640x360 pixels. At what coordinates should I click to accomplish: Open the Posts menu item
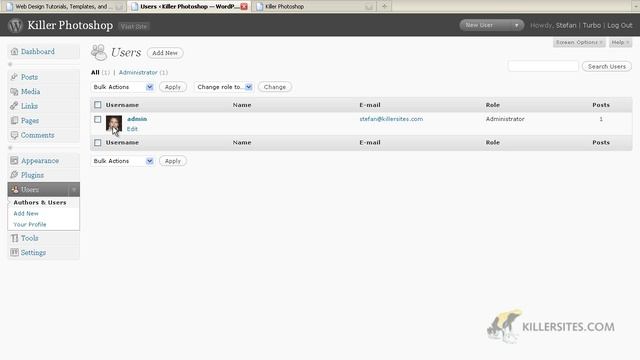pyautogui.click(x=29, y=77)
